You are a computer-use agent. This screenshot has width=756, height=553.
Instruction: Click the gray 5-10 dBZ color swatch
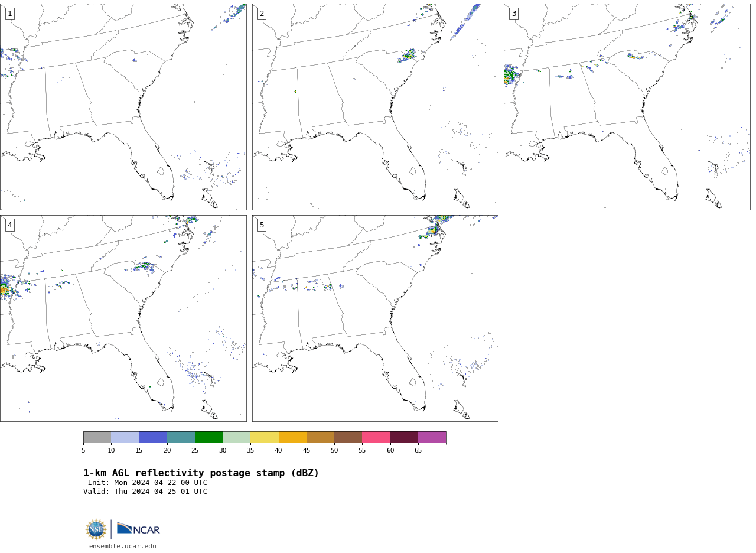pos(97,437)
